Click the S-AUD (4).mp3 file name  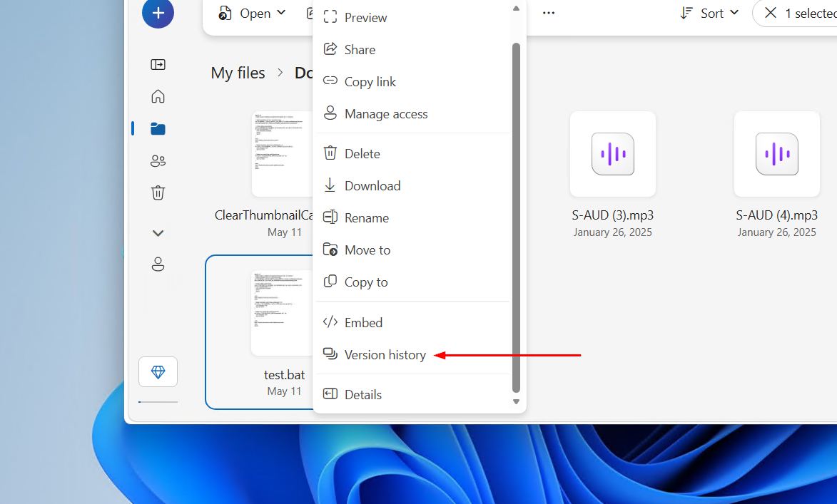[x=776, y=215]
